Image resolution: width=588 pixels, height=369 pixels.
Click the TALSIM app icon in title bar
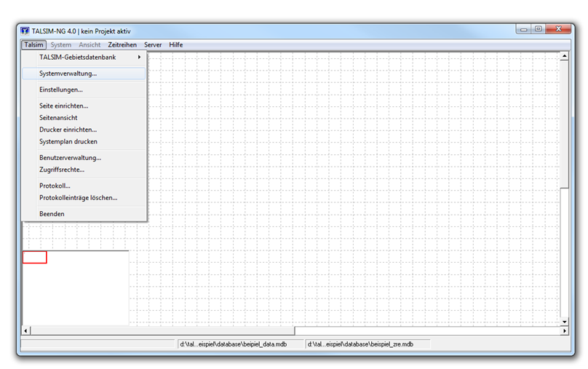(25, 31)
